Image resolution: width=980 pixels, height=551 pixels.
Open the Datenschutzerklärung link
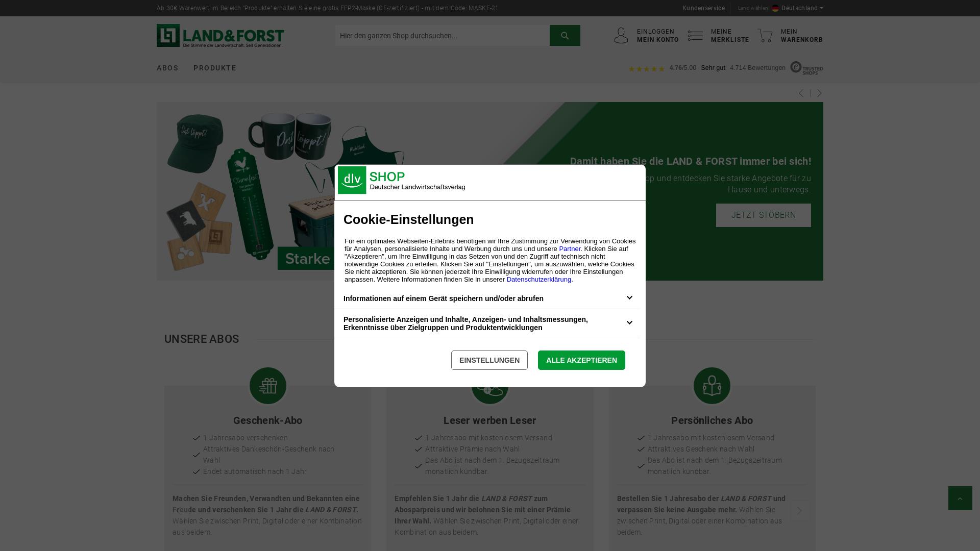pyautogui.click(x=538, y=279)
